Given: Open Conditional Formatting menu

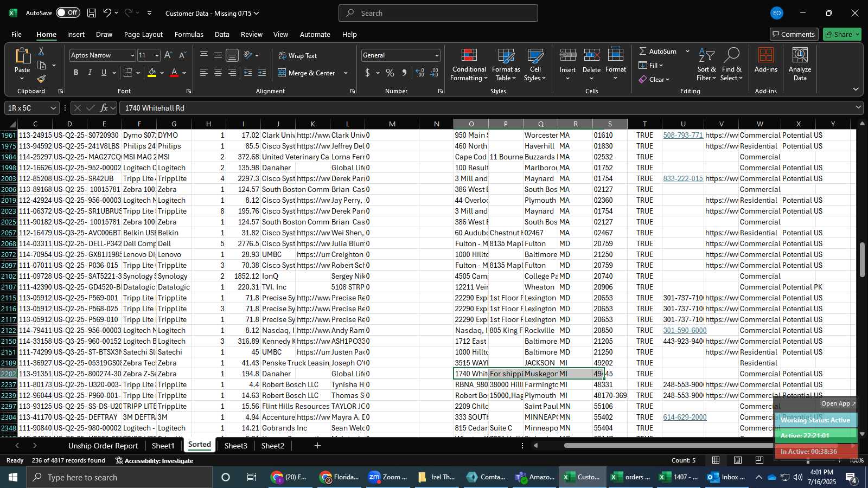Looking at the screenshot, I should (469, 65).
